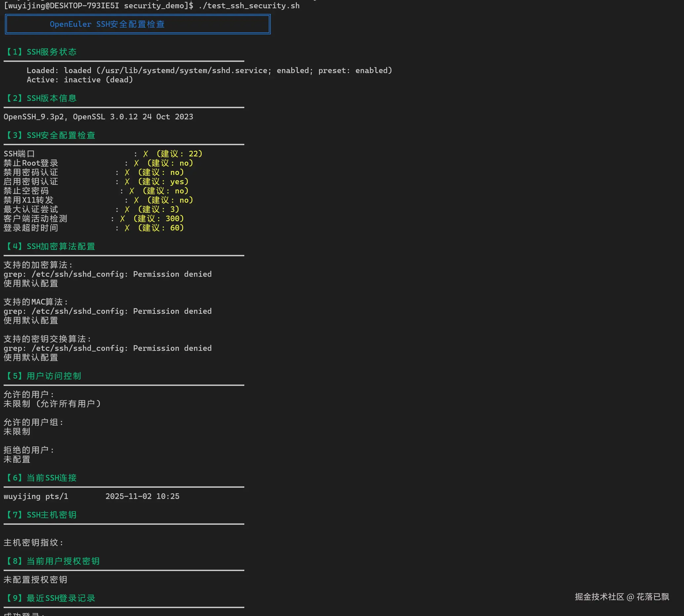Click the X mark next to 登录超时时间
The image size is (684, 616).
point(127,228)
